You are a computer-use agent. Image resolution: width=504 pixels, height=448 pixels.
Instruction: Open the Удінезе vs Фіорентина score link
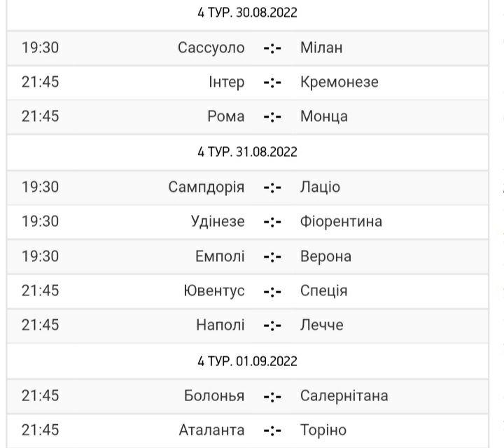click(x=272, y=221)
